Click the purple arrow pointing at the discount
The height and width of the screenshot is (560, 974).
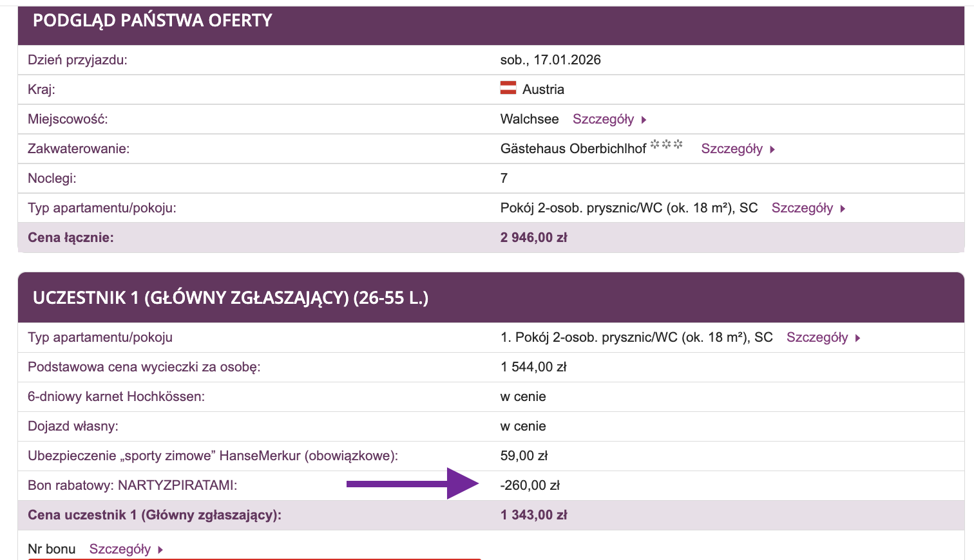click(412, 484)
